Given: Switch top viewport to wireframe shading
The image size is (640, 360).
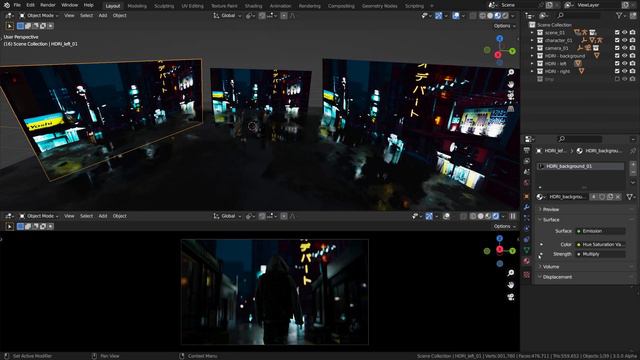Looking at the screenshot, I should (x=482, y=16).
